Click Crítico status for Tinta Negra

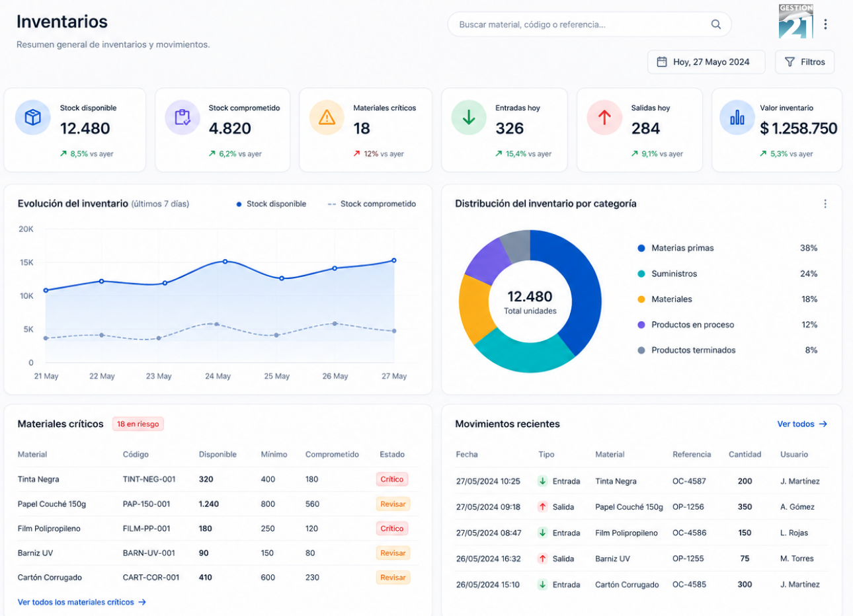coord(392,479)
